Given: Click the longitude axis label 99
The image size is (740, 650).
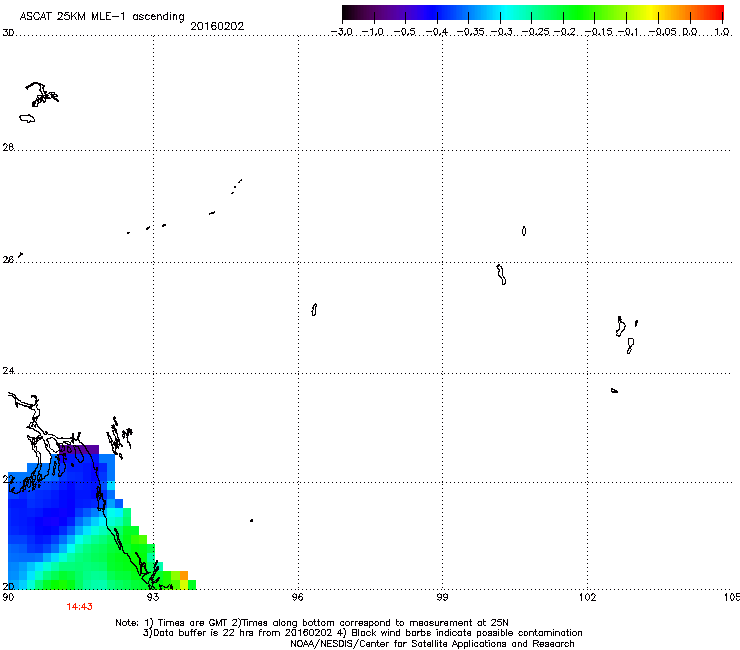Looking at the screenshot, I should click(x=442, y=597).
